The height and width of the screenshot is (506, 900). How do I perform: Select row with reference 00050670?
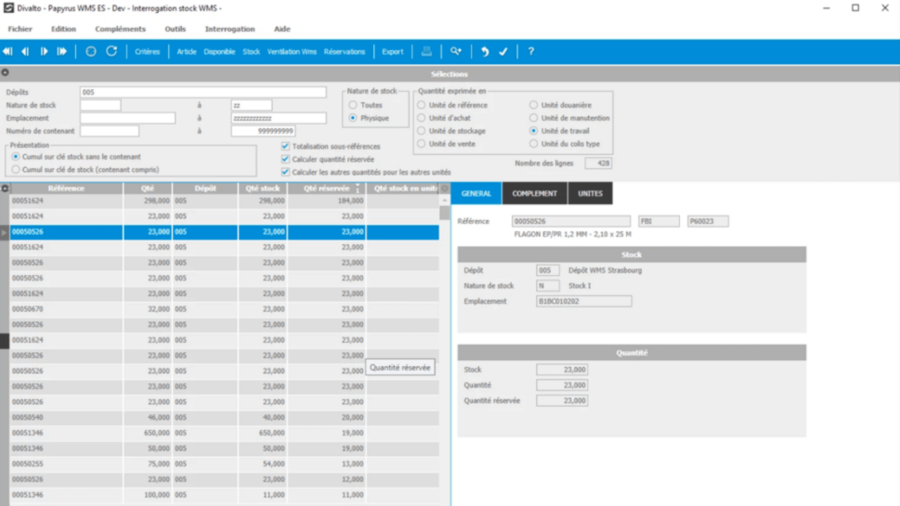224,309
